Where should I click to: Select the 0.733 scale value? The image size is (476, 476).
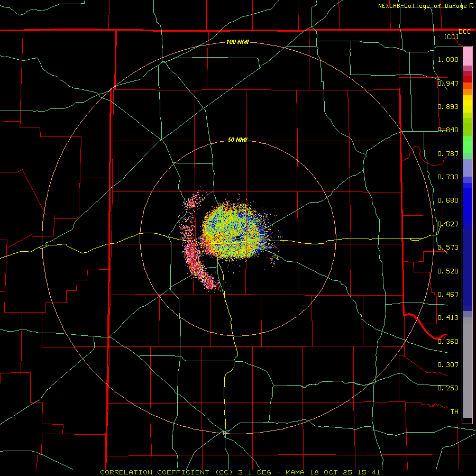tap(448, 177)
